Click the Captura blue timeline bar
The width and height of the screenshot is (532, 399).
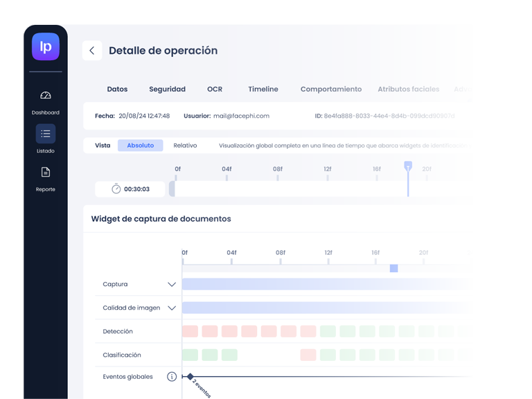pos(326,284)
